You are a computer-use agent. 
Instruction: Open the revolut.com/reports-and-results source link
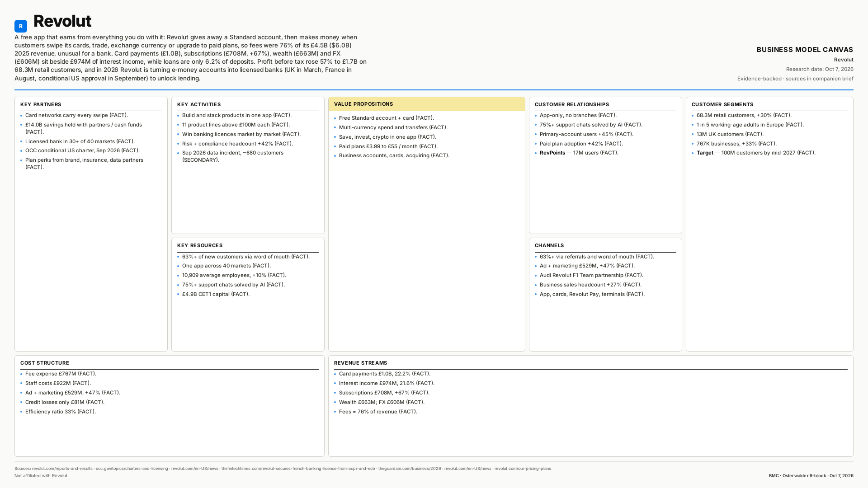tap(62, 469)
